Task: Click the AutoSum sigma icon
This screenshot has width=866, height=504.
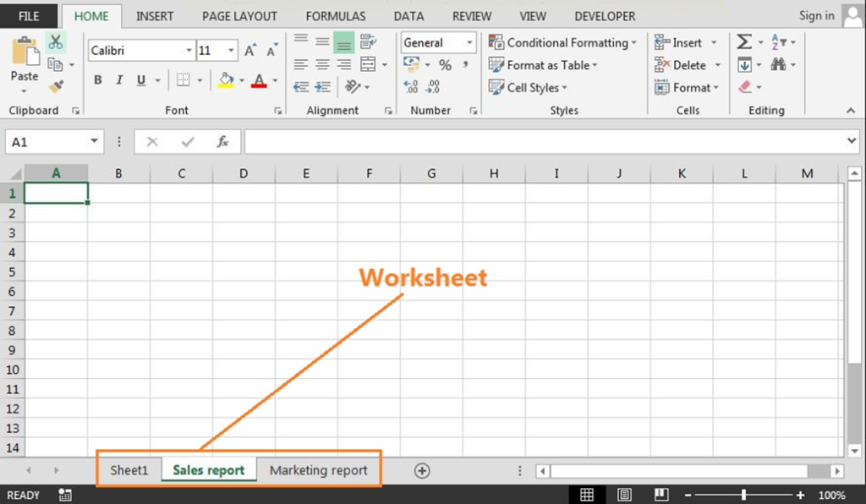Action: [x=743, y=42]
